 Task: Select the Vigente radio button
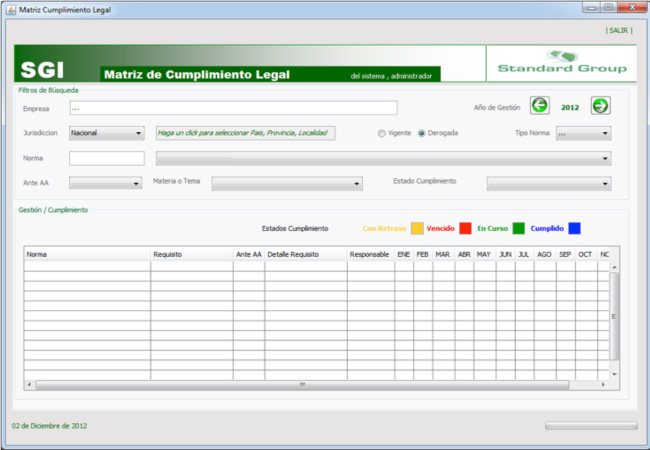[381, 133]
